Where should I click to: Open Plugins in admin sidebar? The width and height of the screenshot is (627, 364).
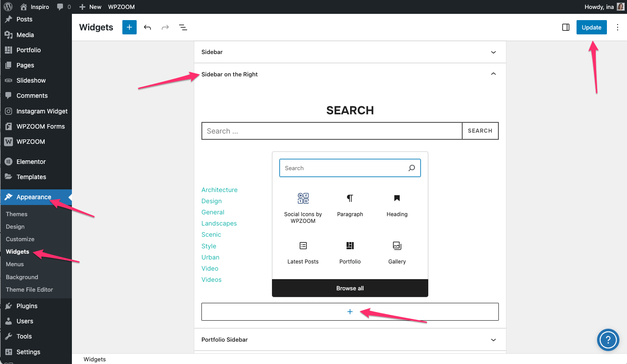click(27, 306)
